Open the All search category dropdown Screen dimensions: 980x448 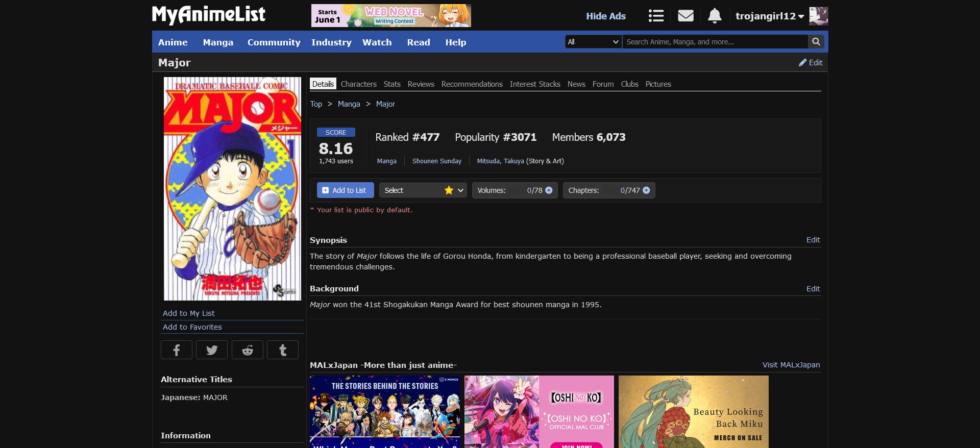click(594, 42)
